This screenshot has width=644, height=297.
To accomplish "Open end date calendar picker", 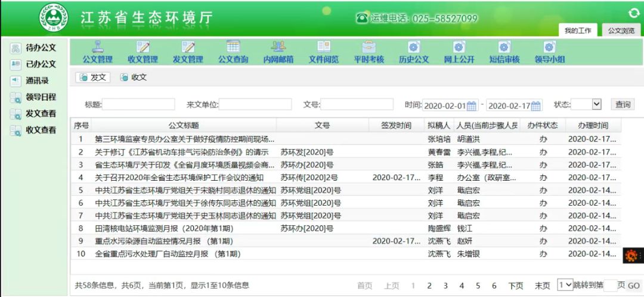I will point(535,106).
